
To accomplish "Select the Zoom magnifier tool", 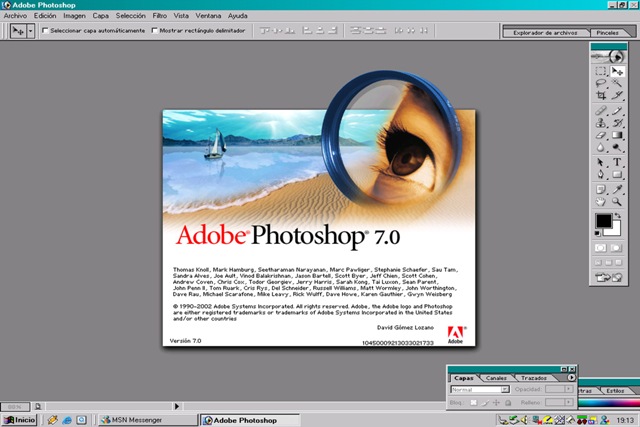I will 617,202.
